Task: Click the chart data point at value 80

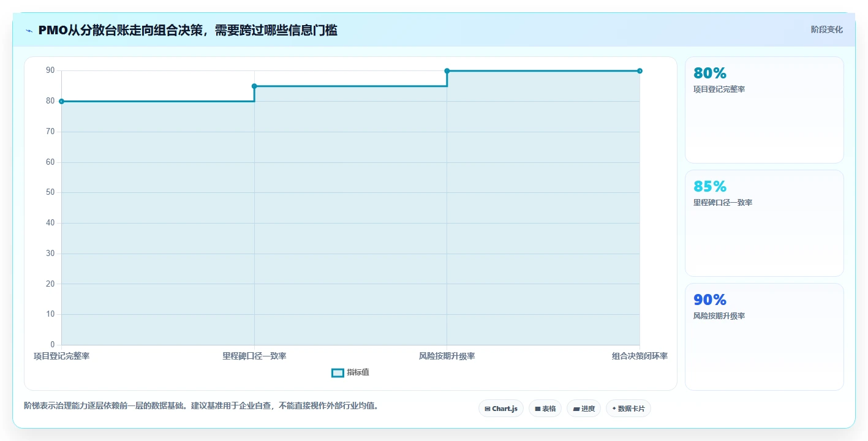Action: [61, 101]
